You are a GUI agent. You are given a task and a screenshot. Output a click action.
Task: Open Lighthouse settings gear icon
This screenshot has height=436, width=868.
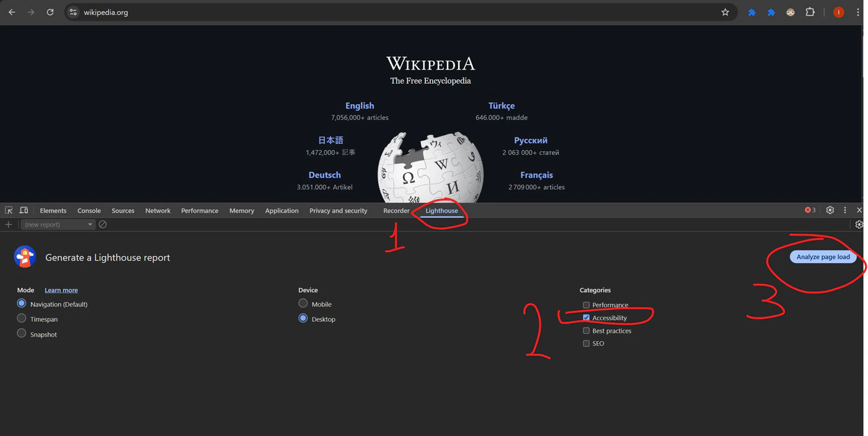coord(859,225)
